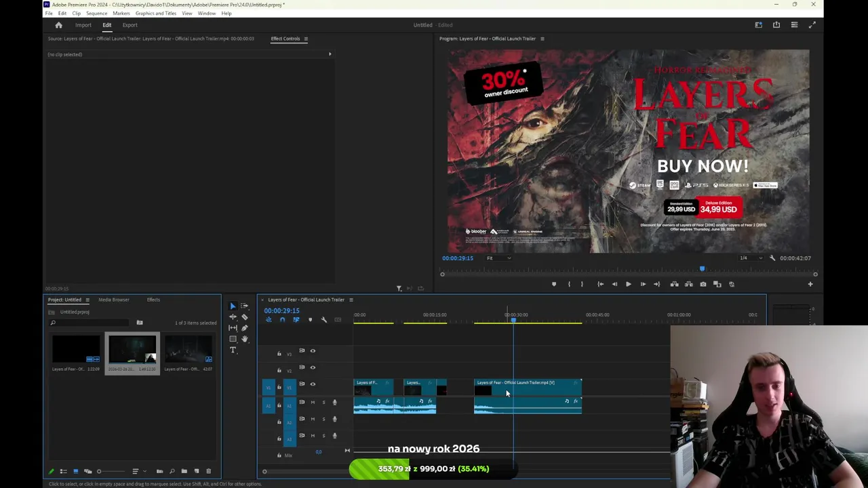
Task: Select the Razor tool
Action: point(244,317)
